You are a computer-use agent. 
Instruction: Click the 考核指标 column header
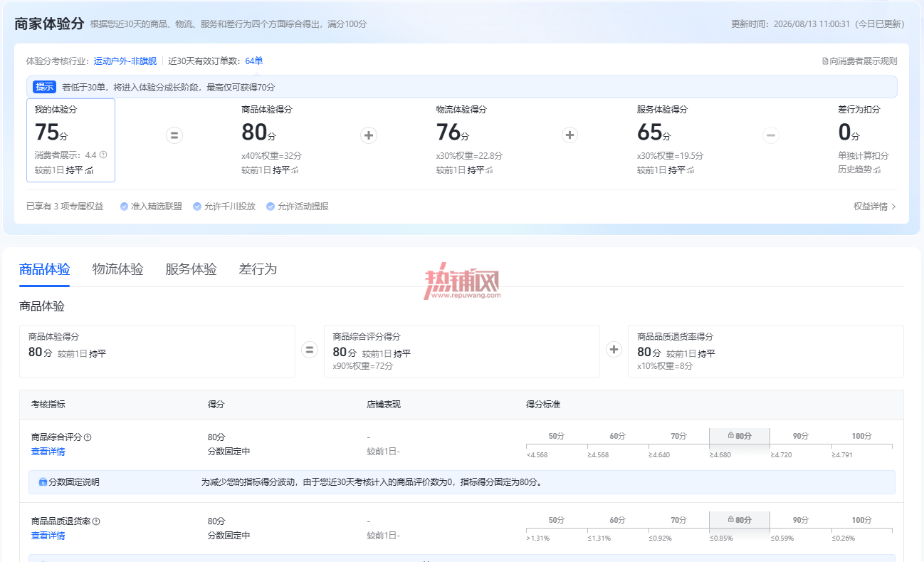[48, 405]
